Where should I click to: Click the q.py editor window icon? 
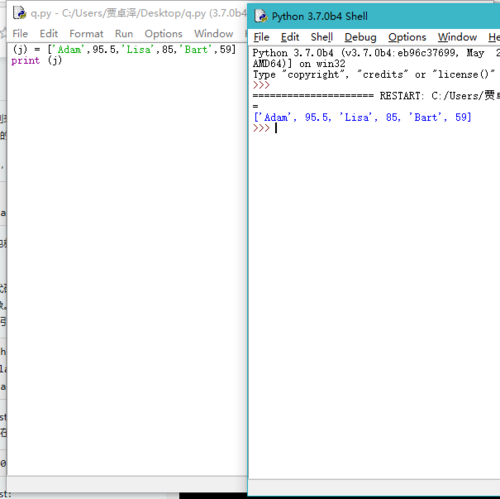19,13
